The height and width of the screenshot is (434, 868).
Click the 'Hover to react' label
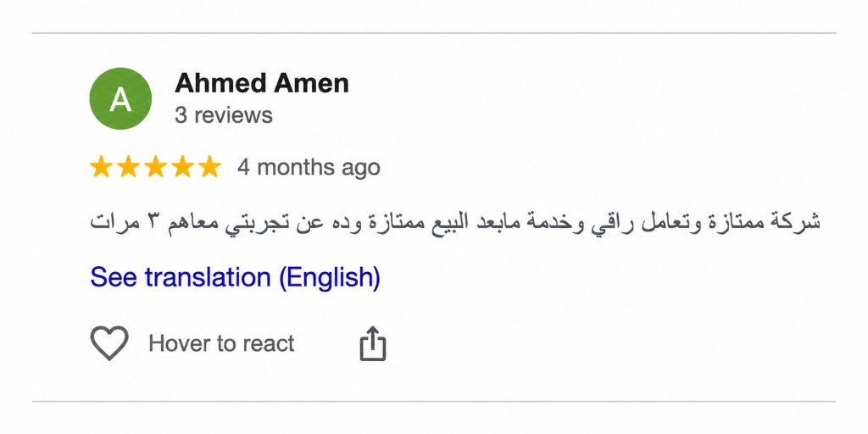click(x=221, y=344)
